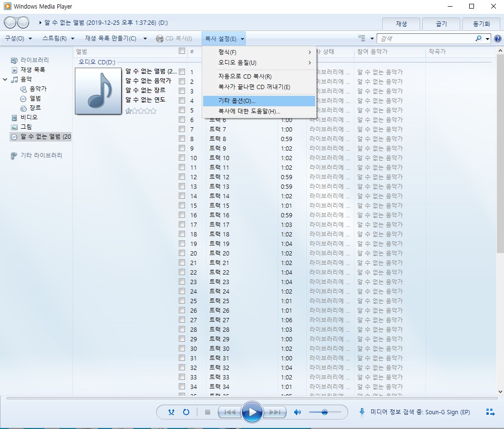Click the media info download arrow icon

[362, 412]
